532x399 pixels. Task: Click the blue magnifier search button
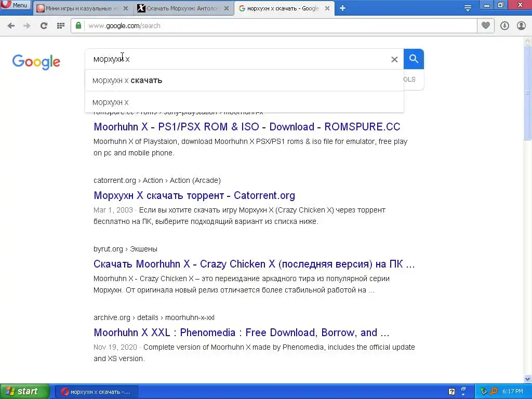(x=414, y=59)
